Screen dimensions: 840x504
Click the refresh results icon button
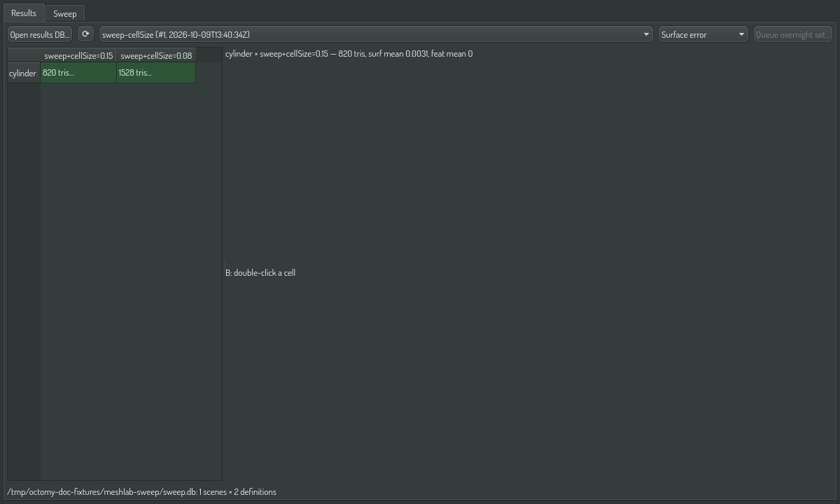pyautogui.click(x=85, y=34)
